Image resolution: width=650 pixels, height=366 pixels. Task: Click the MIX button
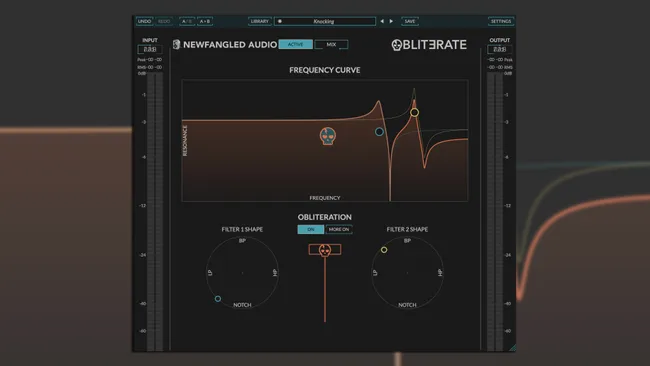331,44
